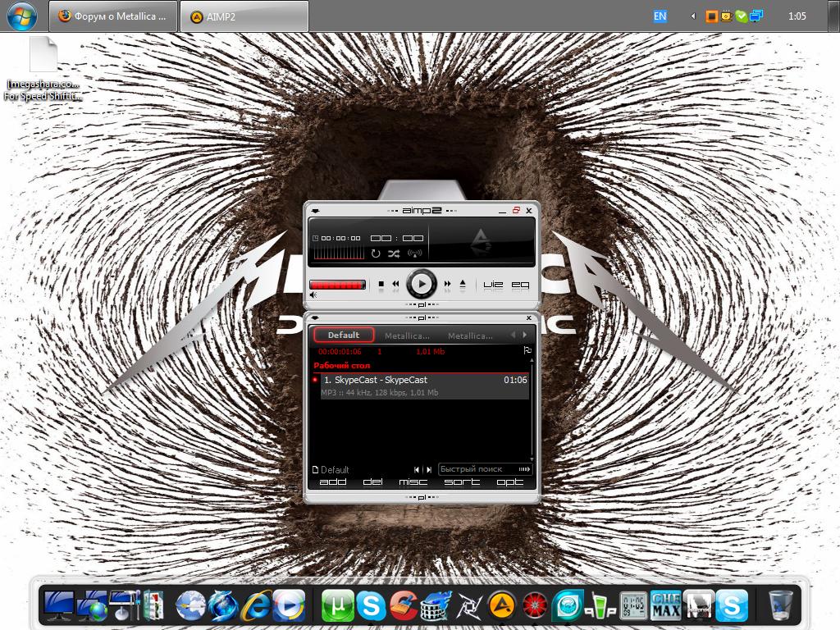Image resolution: width=840 pixels, height=630 pixels.
Task: Expand the misc menu in playlist
Action: point(413,482)
